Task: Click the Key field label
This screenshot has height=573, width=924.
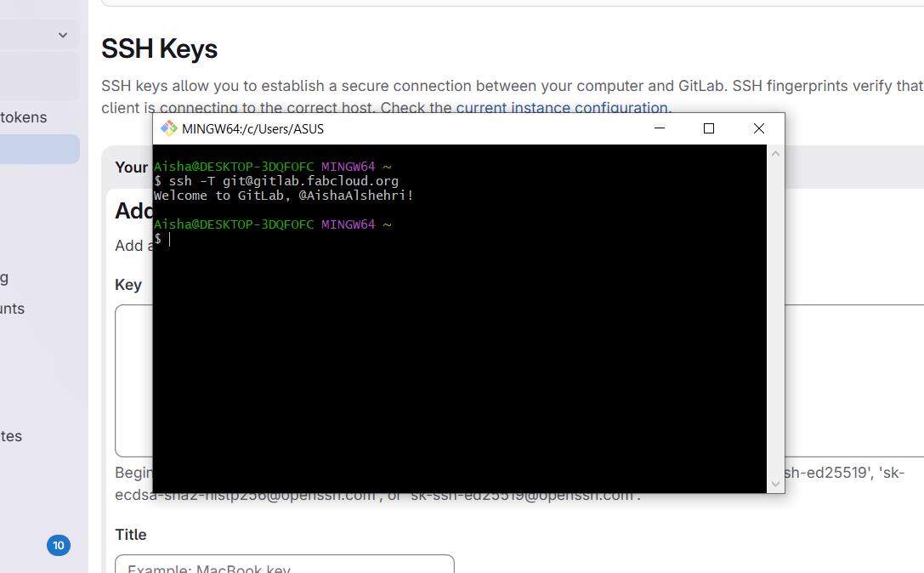Action: 128,285
